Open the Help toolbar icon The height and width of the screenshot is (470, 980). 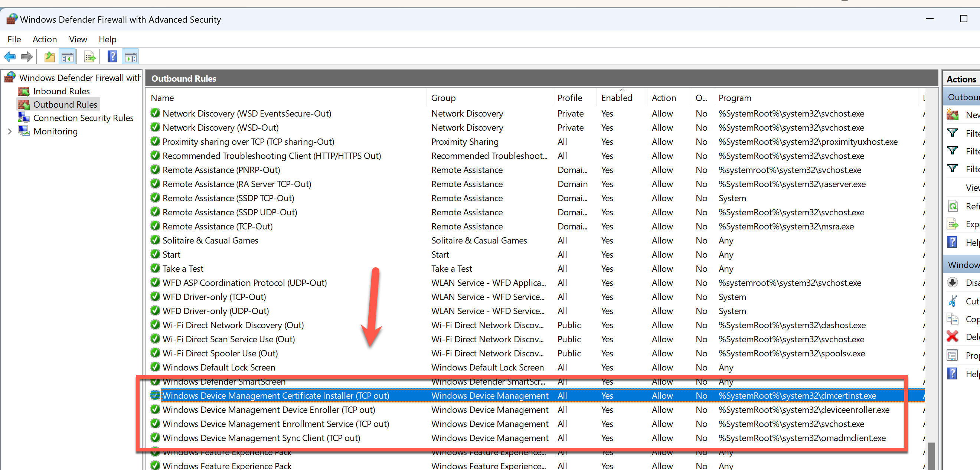tap(112, 57)
